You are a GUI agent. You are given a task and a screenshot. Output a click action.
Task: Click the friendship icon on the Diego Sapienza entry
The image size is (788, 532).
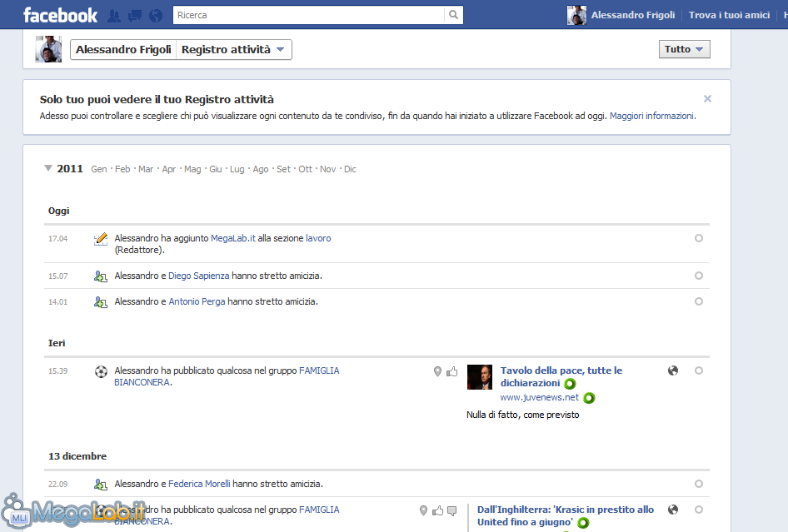(x=101, y=276)
